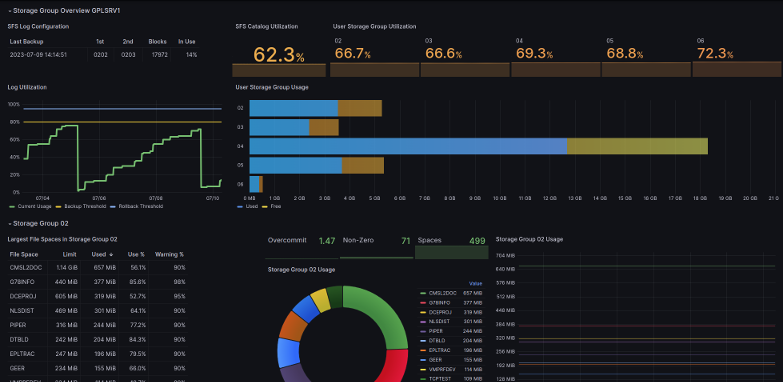Open User Storage Group Usage panel title menu
Screen dimensions: 783x382
pyautogui.click(x=272, y=87)
